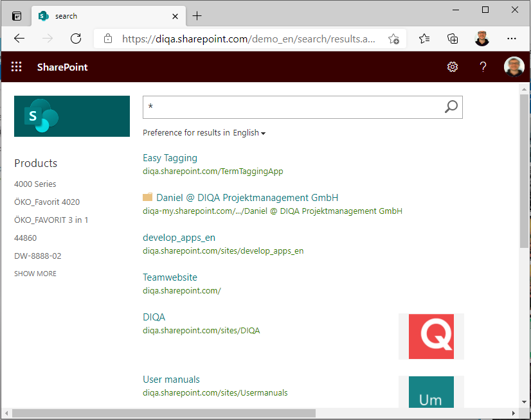Screen dimensions: 531x420
Task: Click the DIQA red Q thumbnail
Action: [x=431, y=337]
